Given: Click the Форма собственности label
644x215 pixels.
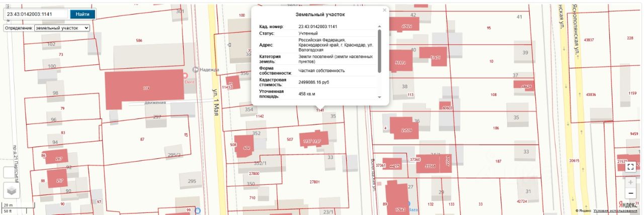Looking at the screenshot, I should tap(276, 71).
